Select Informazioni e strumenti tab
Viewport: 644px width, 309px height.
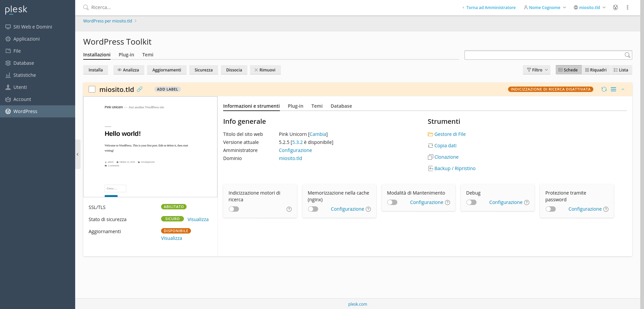point(251,106)
